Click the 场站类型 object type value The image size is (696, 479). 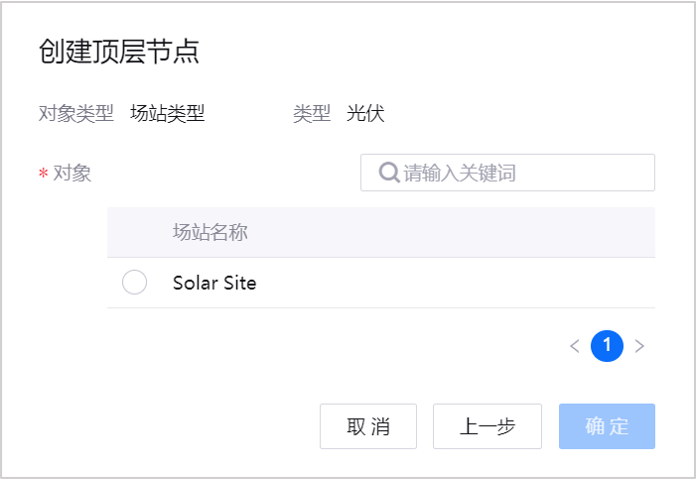tap(167, 113)
